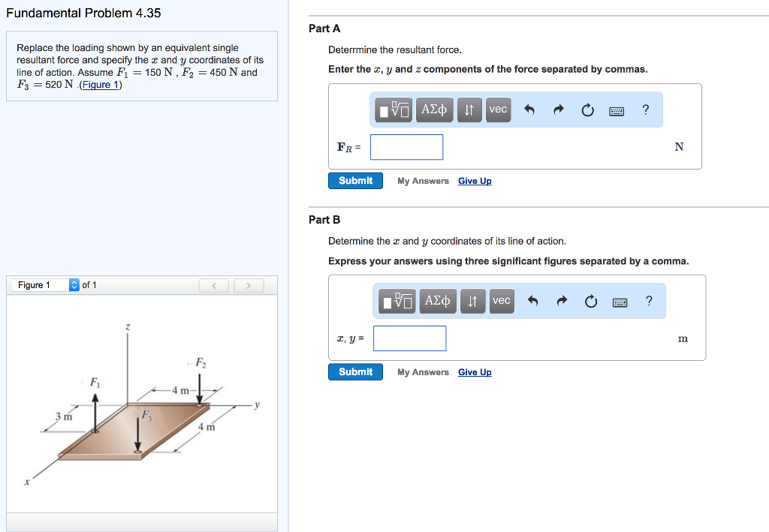
Task: Click the FR answer input box
Action: (406, 147)
